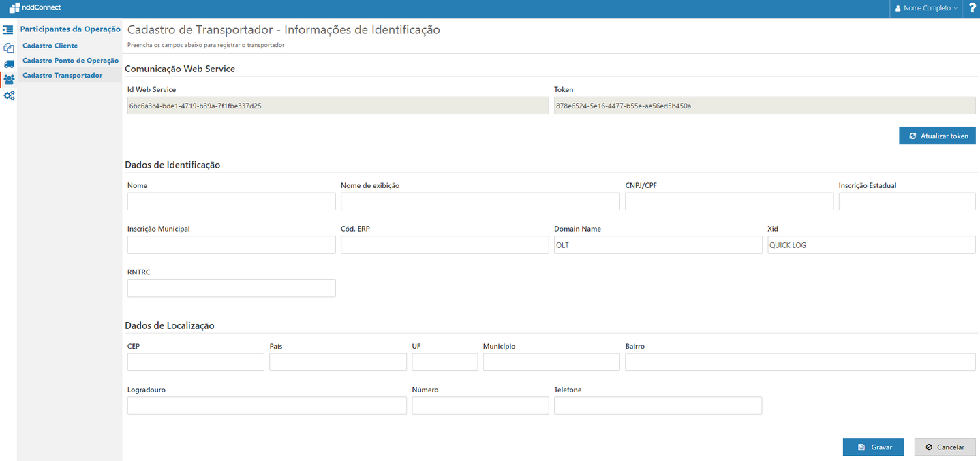Open the gears settings icon in the sidebar
This screenshot has height=461, width=980.
[9, 95]
